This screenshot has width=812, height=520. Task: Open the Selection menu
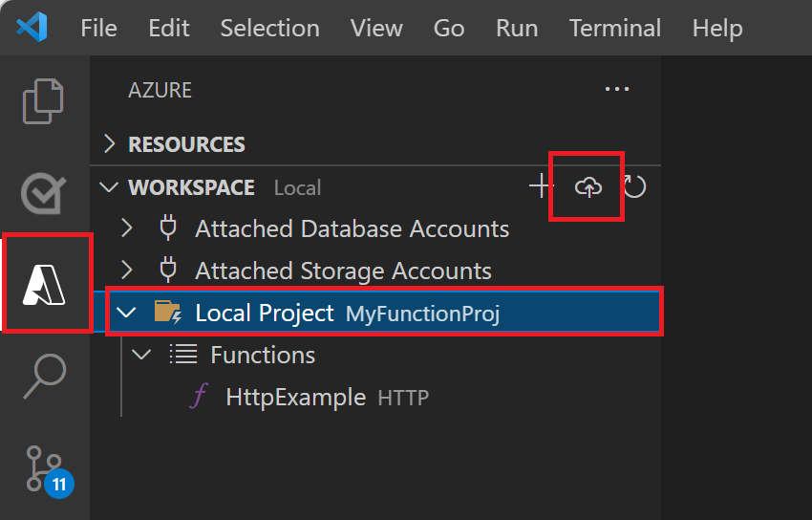coord(269,28)
